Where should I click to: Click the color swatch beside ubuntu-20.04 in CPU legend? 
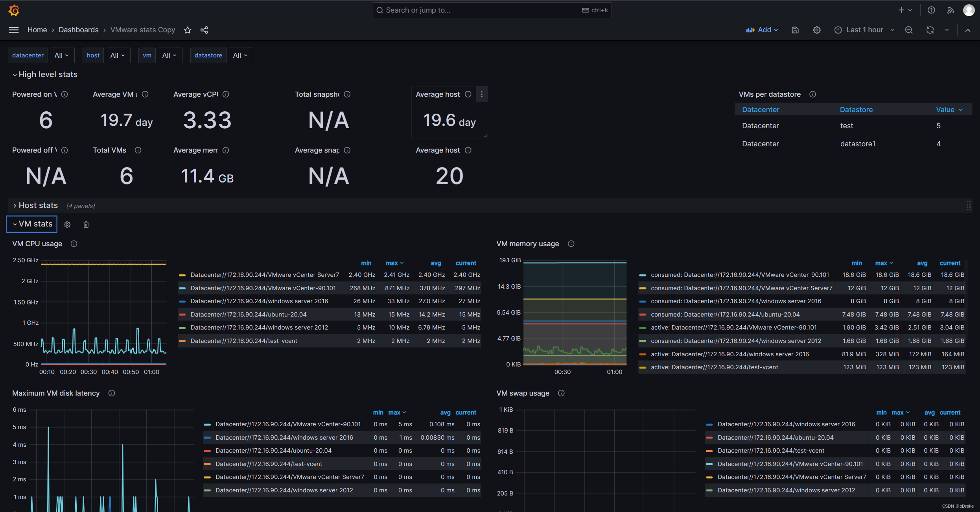coord(182,314)
